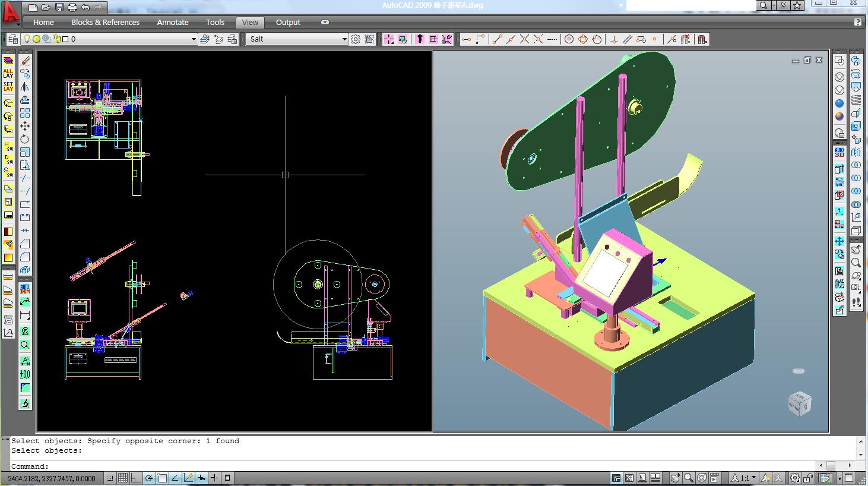Toggle Grid Display in the status bar
This screenshot has height=486, width=868.
point(123,478)
